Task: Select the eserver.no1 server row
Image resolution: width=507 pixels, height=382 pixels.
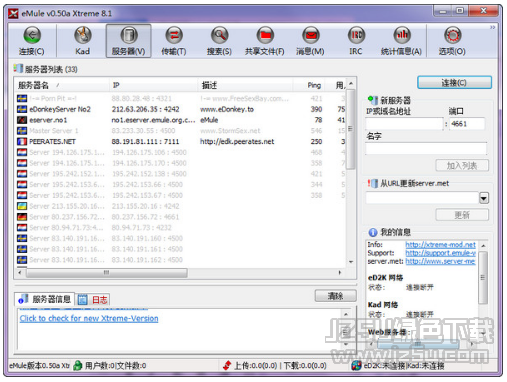Action: [x=181, y=120]
